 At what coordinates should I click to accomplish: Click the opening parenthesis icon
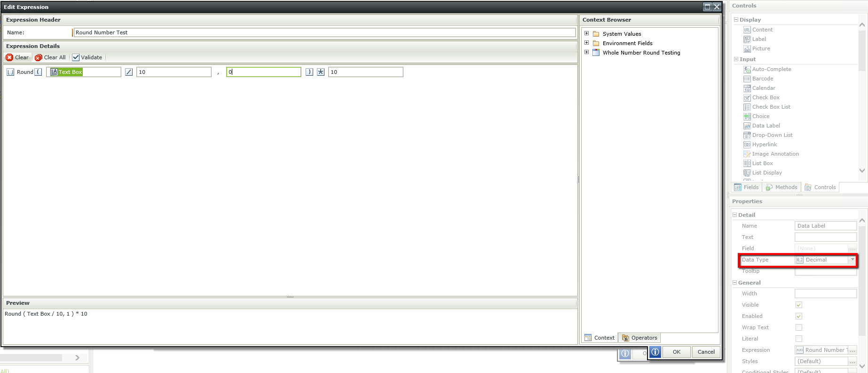point(39,72)
